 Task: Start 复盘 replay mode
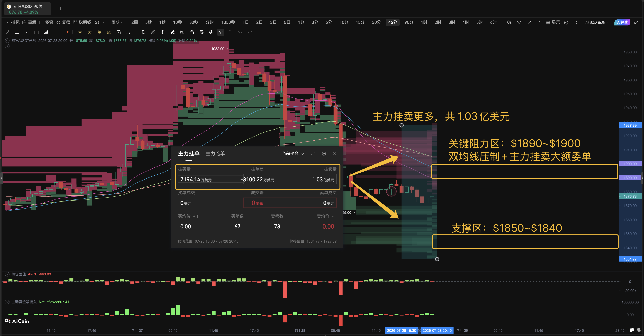click(63, 22)
